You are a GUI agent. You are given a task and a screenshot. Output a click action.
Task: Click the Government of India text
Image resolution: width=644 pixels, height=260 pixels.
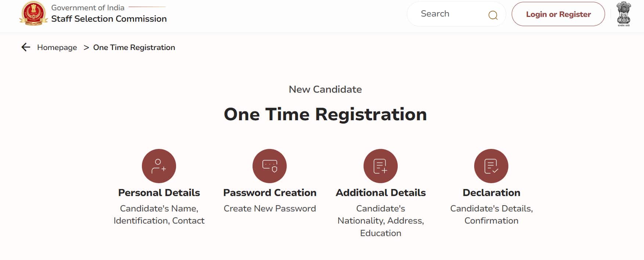coord(88,8)
